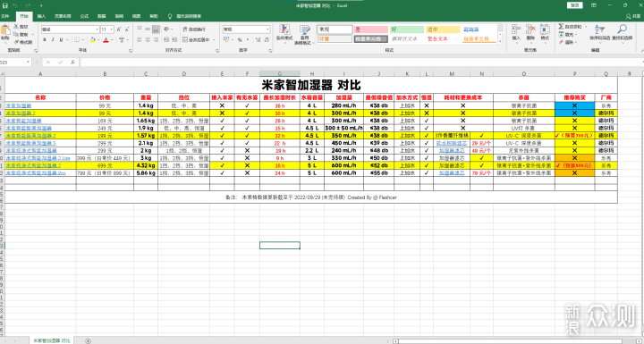The width and height of the screenshot is (644, 344).
Task: Click inside the formula bar
Action: tap(361, 63)
